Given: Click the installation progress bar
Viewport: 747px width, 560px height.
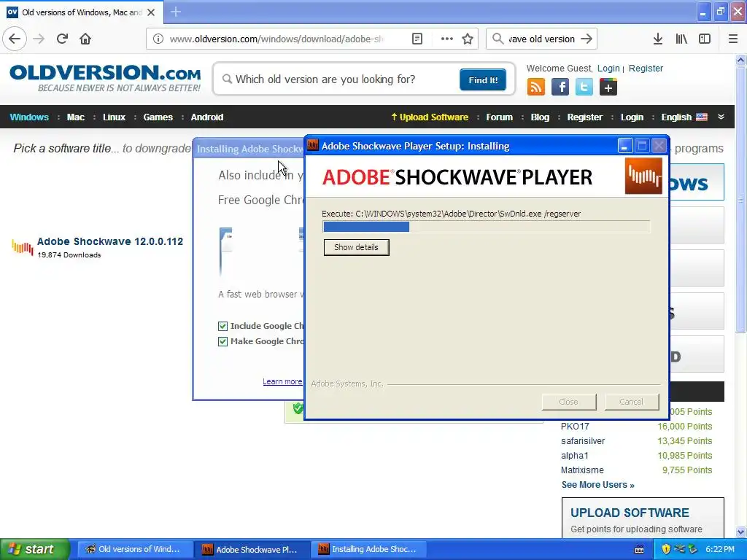Looking at the screenshot, I should 487,227.
